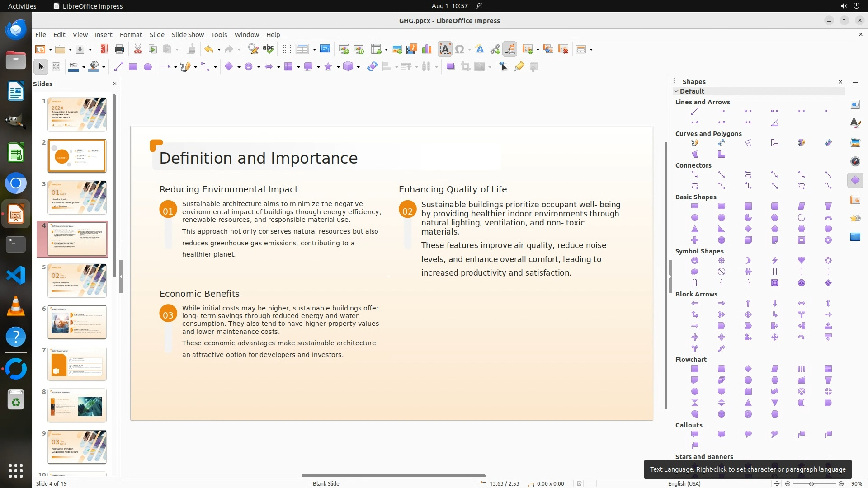
Task: Click the spelling check icon
Action: coord(268,49)
